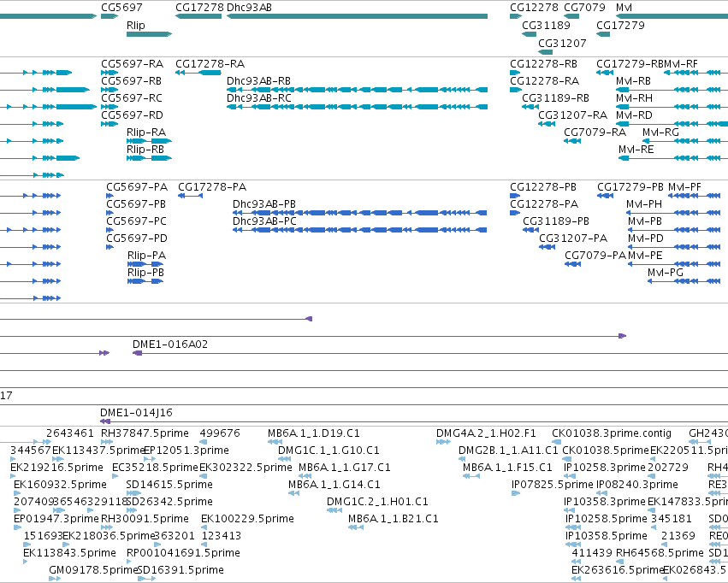Viewport: 728px width, 583px height.
Task: Click the Rlip-RB transcript label
Action: 145,150
